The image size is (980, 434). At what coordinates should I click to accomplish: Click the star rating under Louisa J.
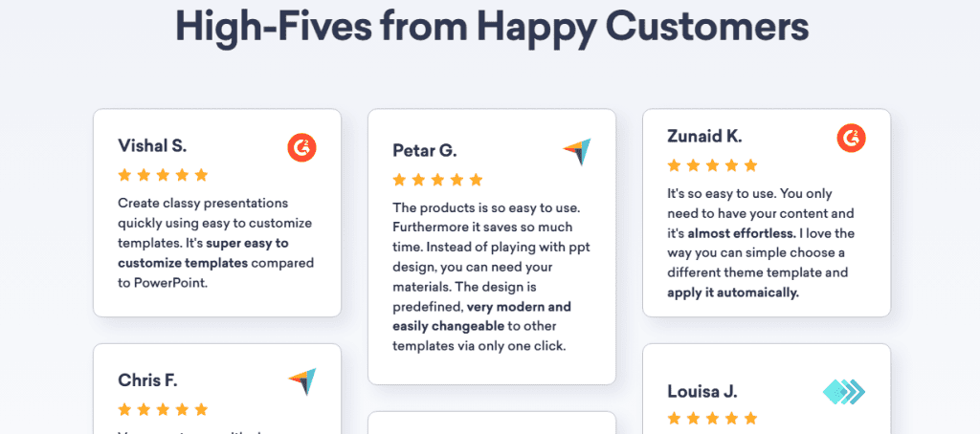click(712, 419)
